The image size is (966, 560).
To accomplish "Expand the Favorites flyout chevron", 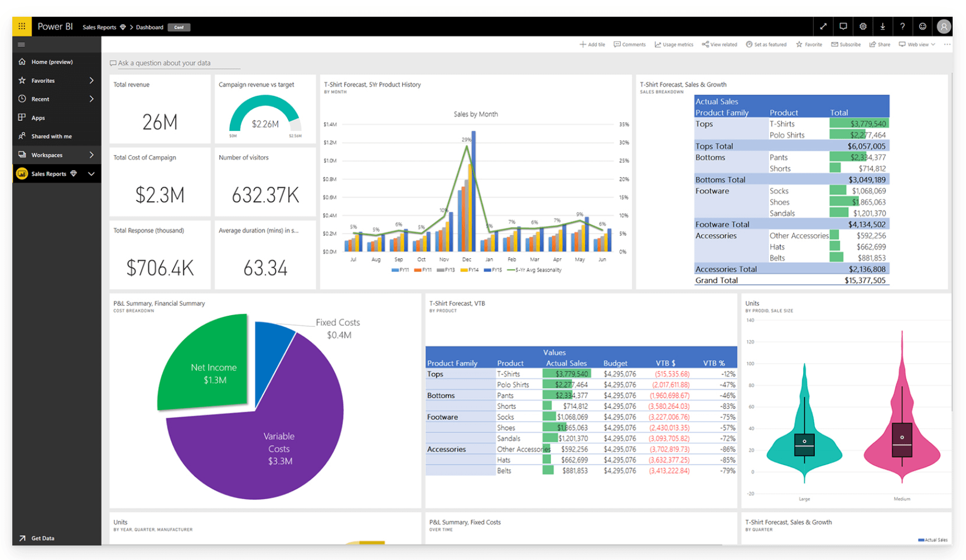I will pos(91,80).
